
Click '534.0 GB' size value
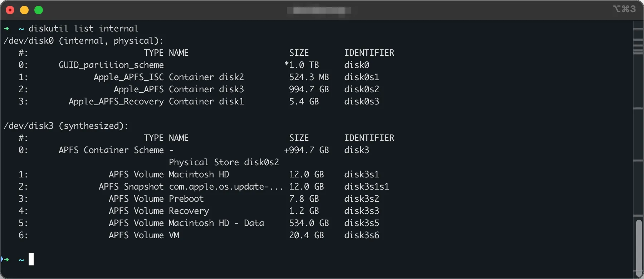pos(309,223)
